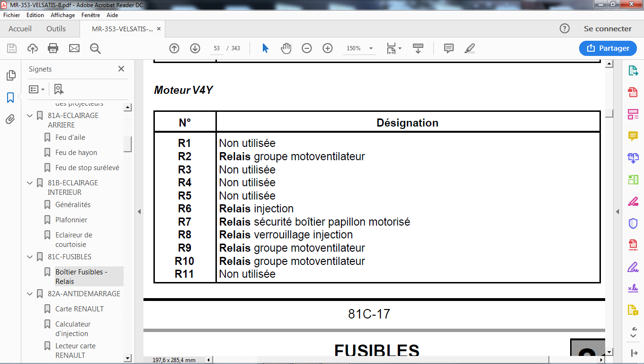Select the hand pan tool
This screenshot has width=644, height=364.
tap(286, 48)
